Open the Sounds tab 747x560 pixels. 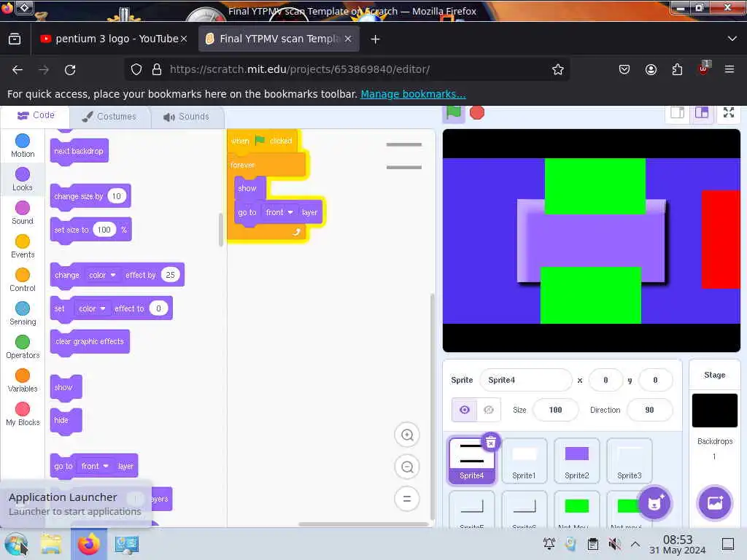186,117
